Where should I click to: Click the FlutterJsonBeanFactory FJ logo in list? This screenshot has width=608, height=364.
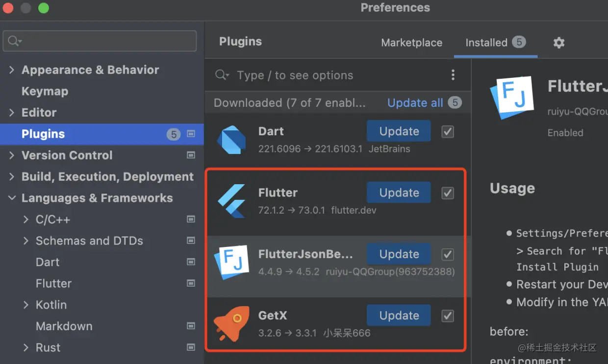[x=231, y=262]
